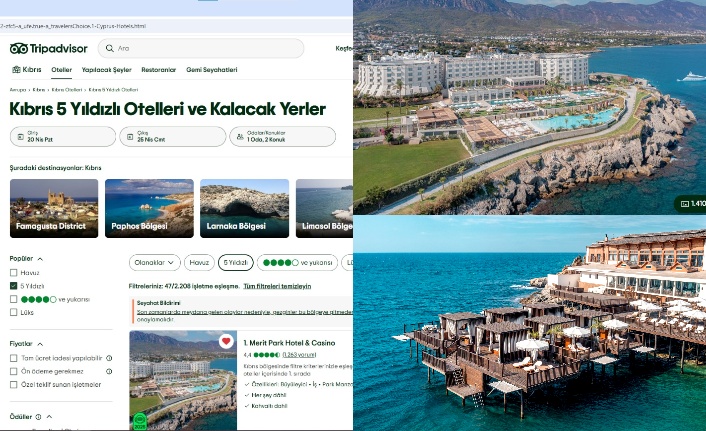
Task: Select the Paphos Bölgesi destination thumbnail
Action: point(149,208)
